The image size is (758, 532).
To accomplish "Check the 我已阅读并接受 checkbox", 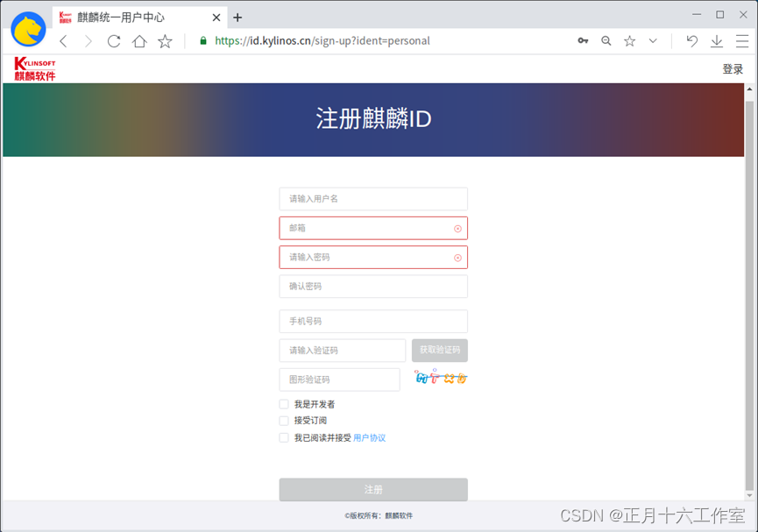I will tap(284, 437).
